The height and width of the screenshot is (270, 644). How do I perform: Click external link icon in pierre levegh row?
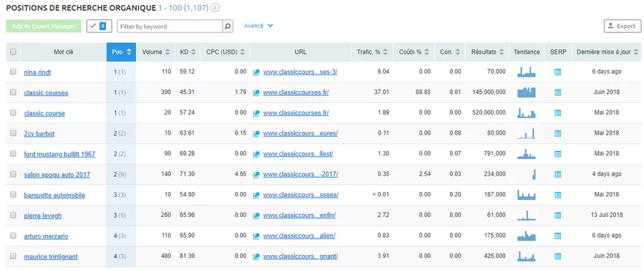tap(256, 216)
